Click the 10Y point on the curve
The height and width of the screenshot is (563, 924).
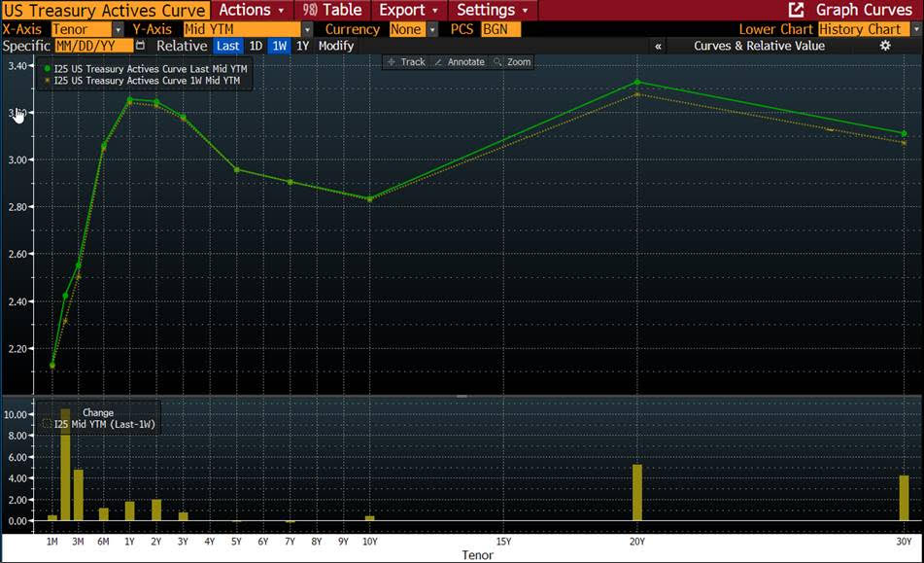click(x=369, y=199)
